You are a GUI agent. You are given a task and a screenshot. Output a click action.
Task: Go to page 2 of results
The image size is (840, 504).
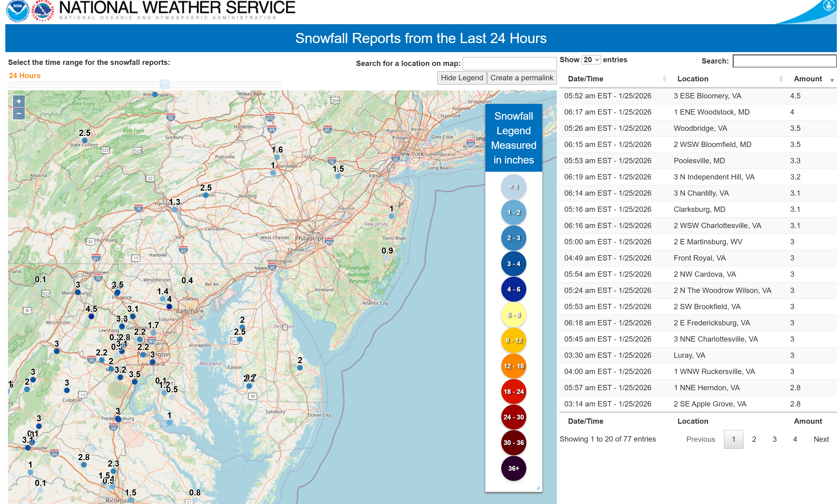pyautogui.click(x=754, y=439)
